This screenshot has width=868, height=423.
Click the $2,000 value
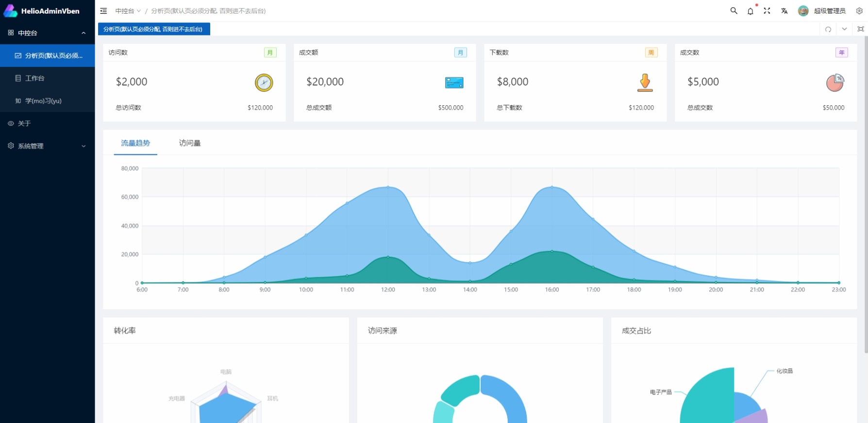coord(132,82)
